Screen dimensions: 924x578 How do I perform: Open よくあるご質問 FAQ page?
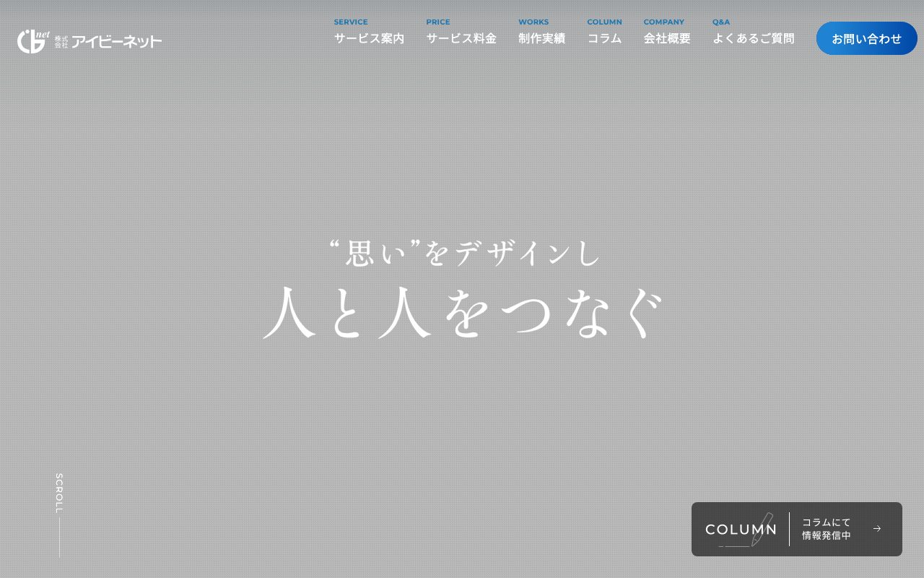tap(753, 38)
